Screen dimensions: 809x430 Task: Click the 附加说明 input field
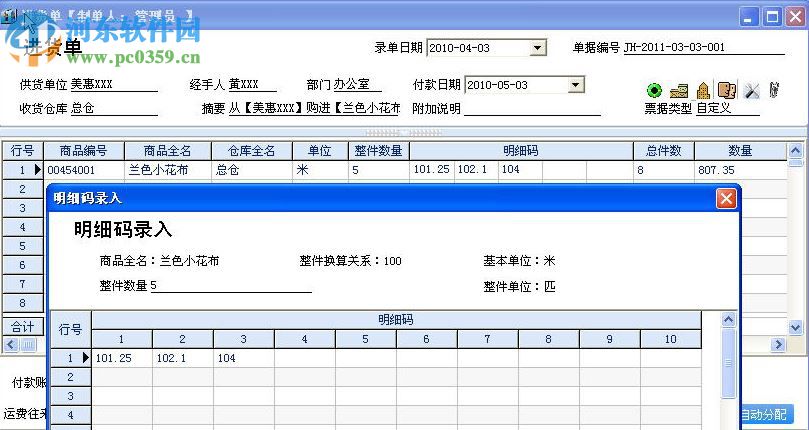tap(532, 109)
